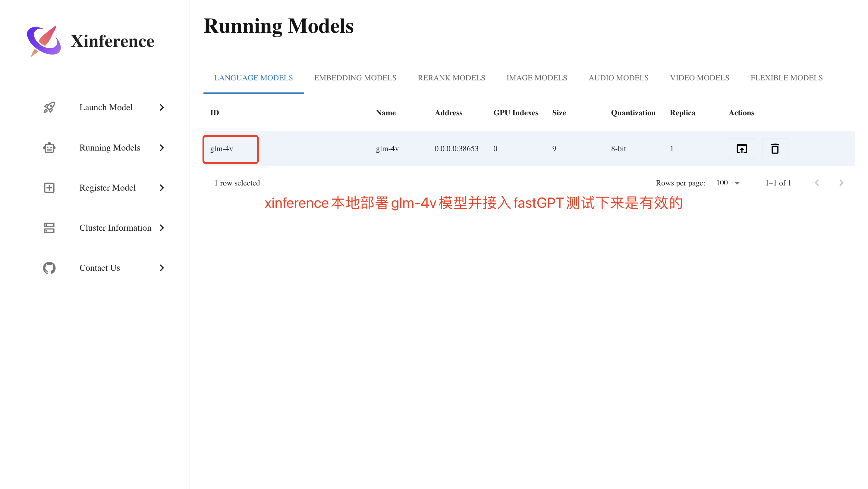868x489 pixels.
Task: Click the Running Models page heading
Action: [x=279, y=26]
